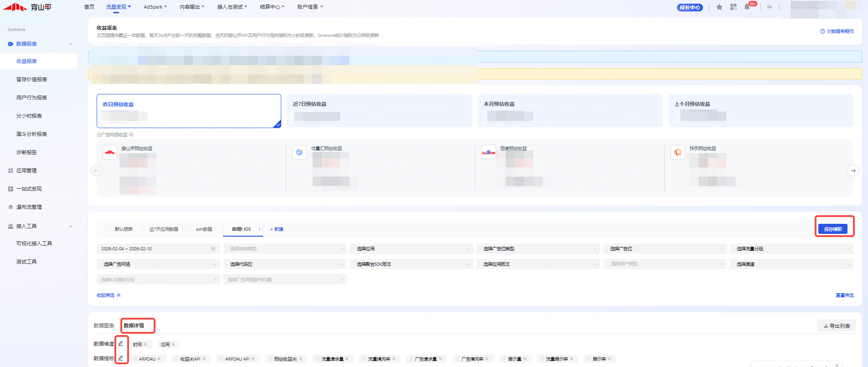Open the 结算中心 top menu

pos(272,7)
